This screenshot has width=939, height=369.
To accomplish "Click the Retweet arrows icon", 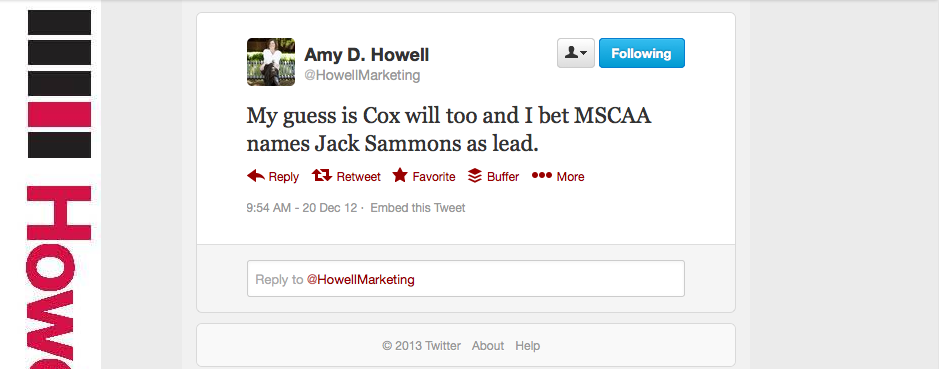I will [322, 176].
